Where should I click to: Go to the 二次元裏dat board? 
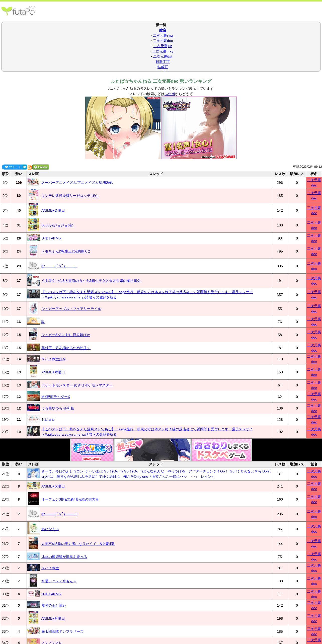point(163,56)
